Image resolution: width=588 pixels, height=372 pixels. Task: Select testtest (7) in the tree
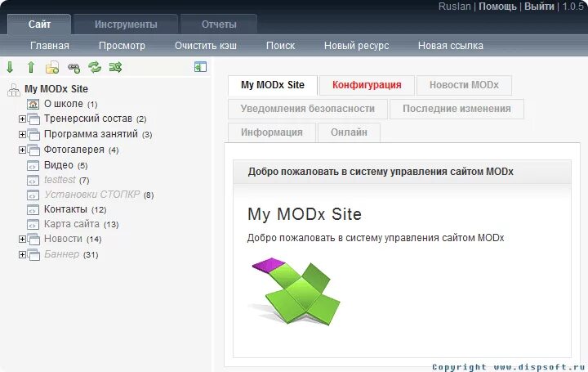coord(67,180)
